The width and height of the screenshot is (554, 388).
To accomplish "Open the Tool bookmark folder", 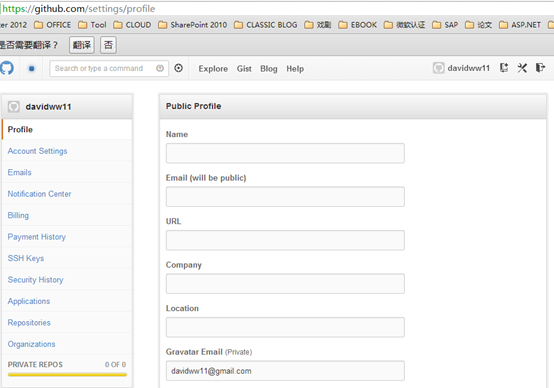I will point(92,25).
